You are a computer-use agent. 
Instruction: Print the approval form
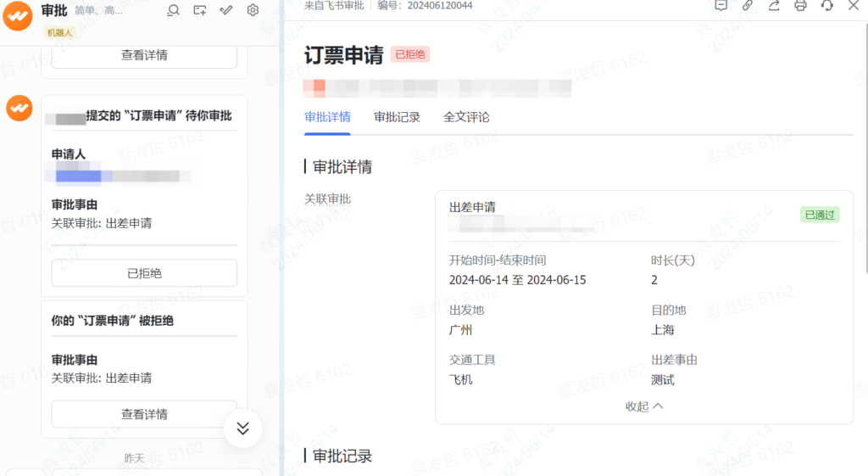point(800,6)
